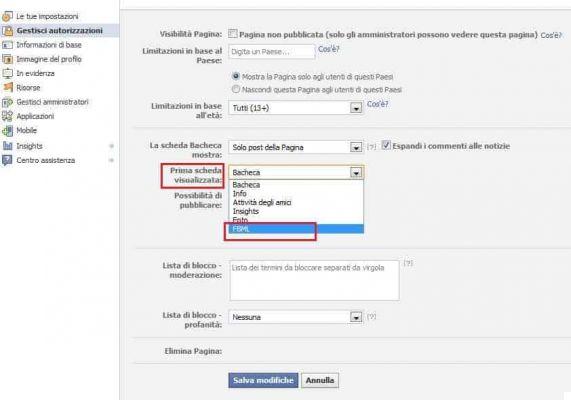The width and height of the screenshot is (571, 400).
Task: Click help [?] next to profanity dropdown
Action: point(371,316)
